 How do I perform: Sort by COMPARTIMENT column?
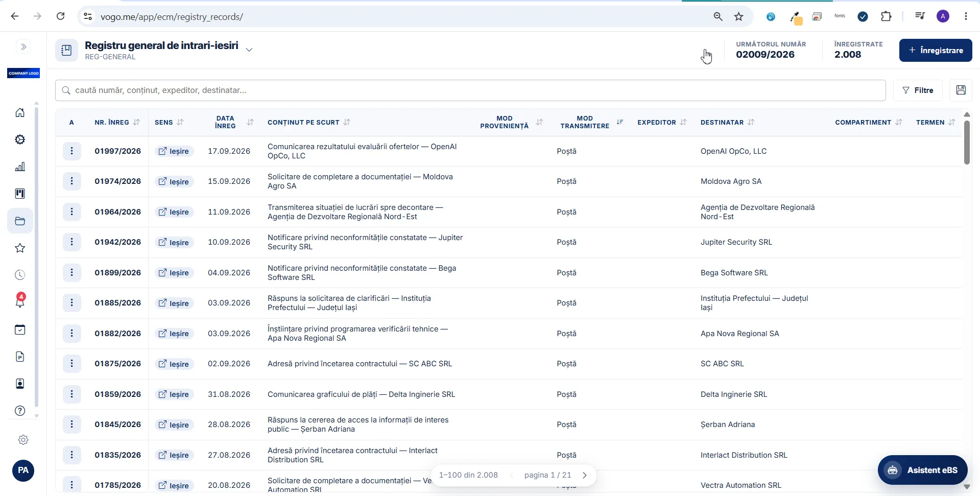(x=899, y=123)
